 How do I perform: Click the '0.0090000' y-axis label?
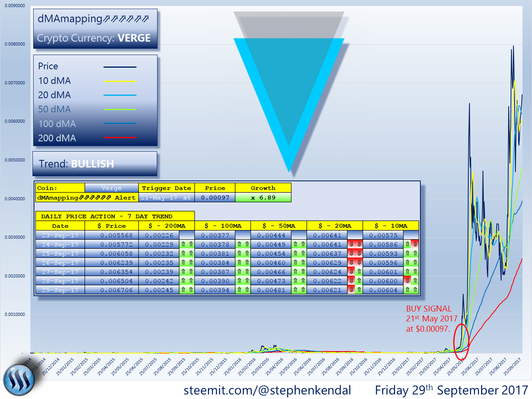(15, 6)
